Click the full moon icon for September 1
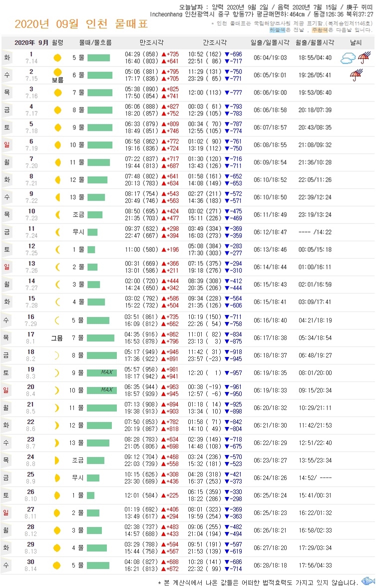 tap(57, 58)
